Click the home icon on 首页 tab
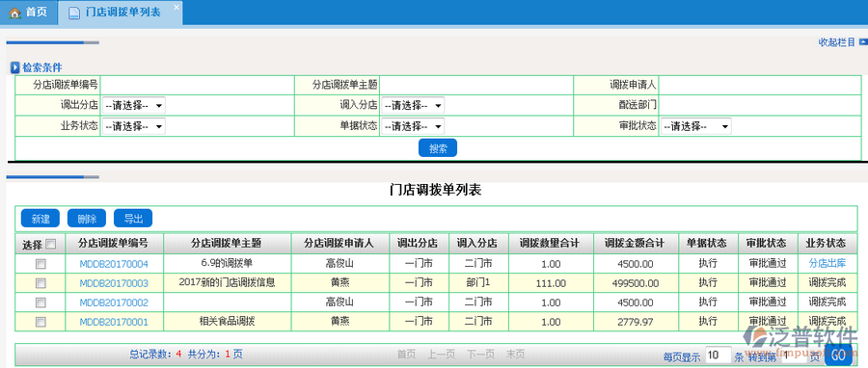Screen dimensions: 868x368 tap(14, 13)
